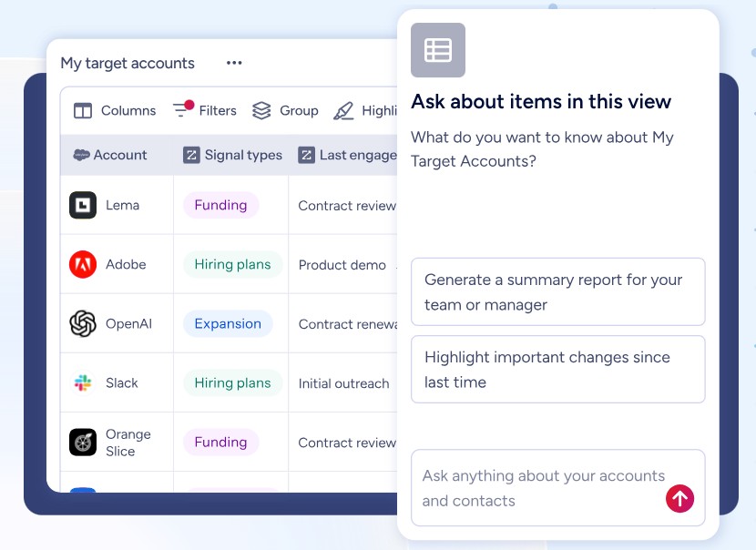
Task: Click the Contract renewal cell
Action: (347, 324)
